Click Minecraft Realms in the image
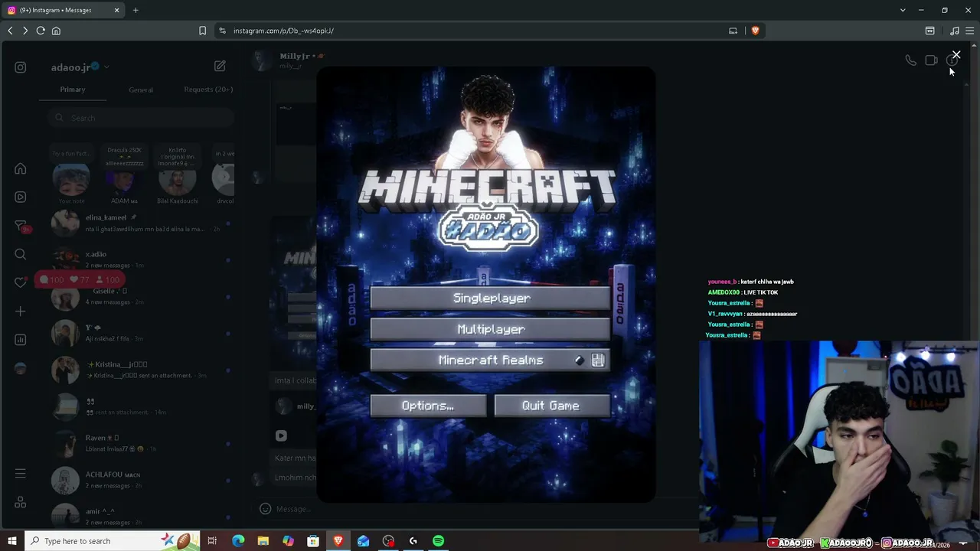980x551 pixels. tap(491, 360)
